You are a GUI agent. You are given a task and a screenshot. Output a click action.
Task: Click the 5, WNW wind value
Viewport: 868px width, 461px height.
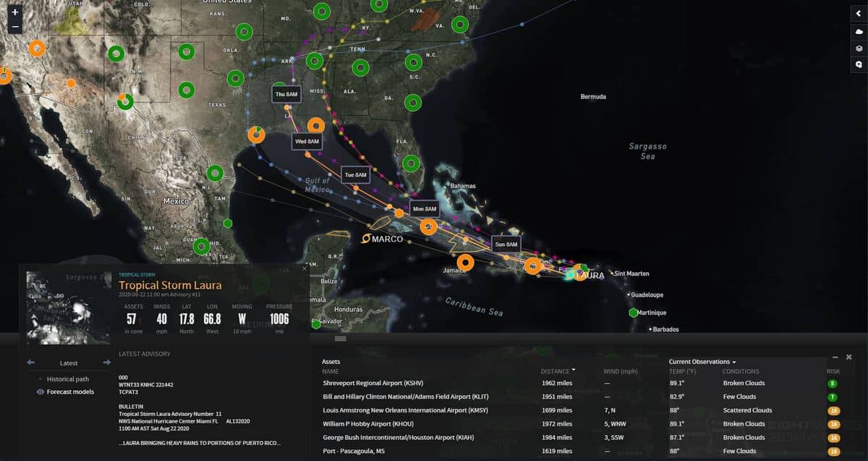point(615,424)
